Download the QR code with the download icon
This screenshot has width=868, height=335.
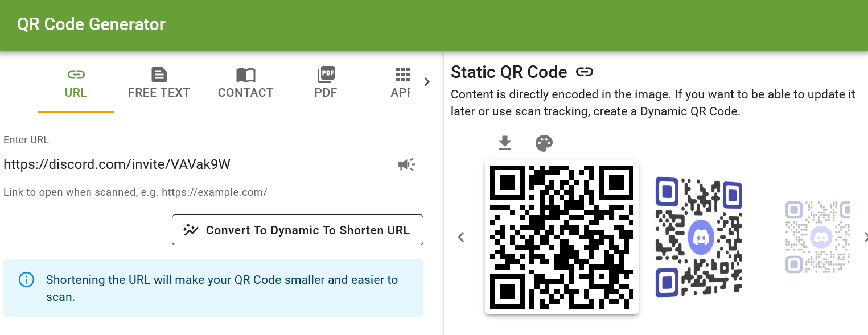(x=505, y=143)
